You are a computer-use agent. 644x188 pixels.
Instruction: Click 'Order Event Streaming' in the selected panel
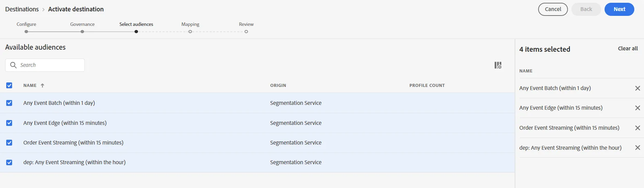pyautogui.click(x=569, y=128)
